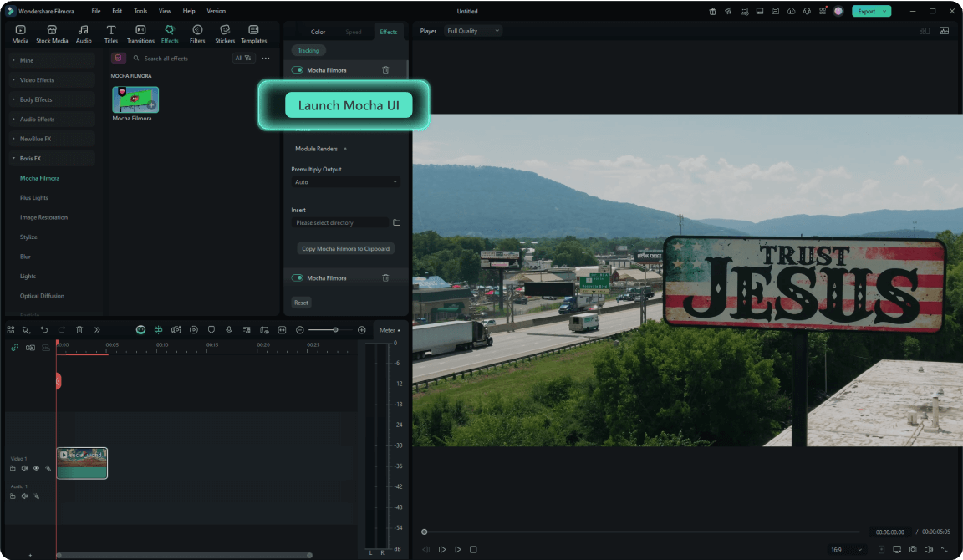Viewport: 963px width, 560px height.
Task: Expand the Audio Effects category
Action: [52, 120]
